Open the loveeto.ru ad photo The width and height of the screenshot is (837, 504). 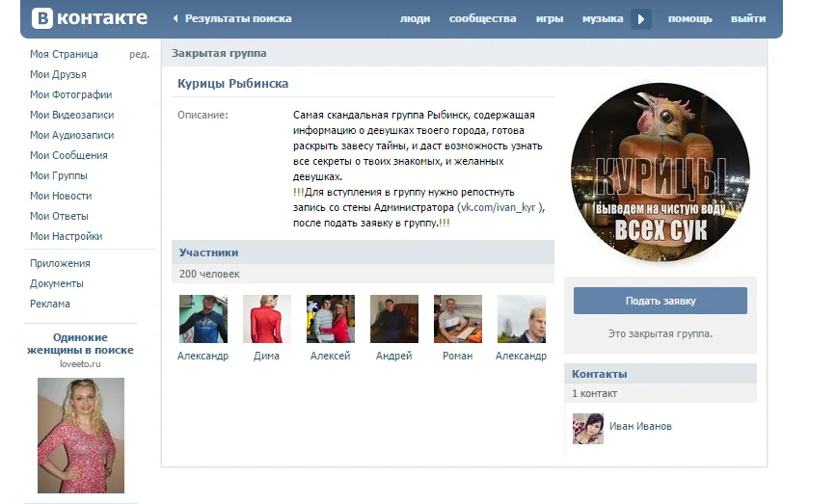click(81, 436)
